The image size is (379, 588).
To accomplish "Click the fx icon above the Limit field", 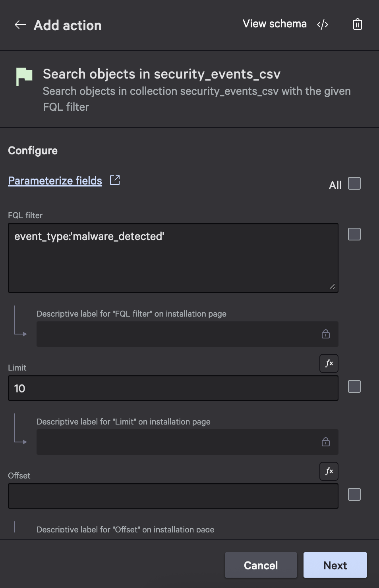I will (x=329, y=363).
